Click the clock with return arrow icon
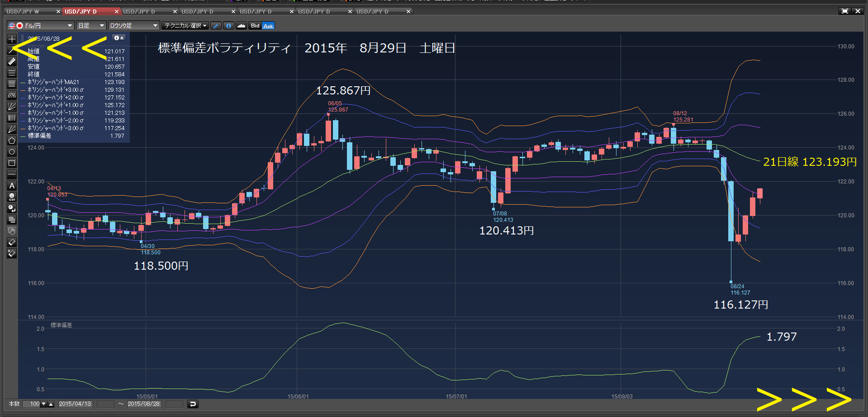 (x=12, y=208)
